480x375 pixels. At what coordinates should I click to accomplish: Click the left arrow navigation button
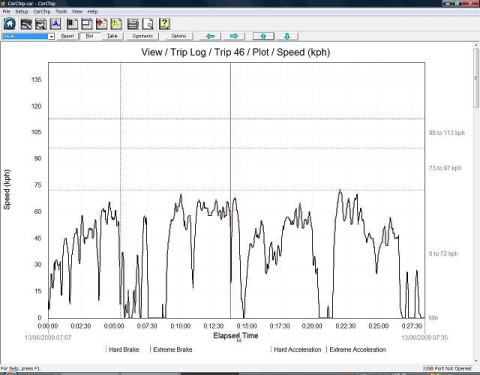(x=210, y=36)
